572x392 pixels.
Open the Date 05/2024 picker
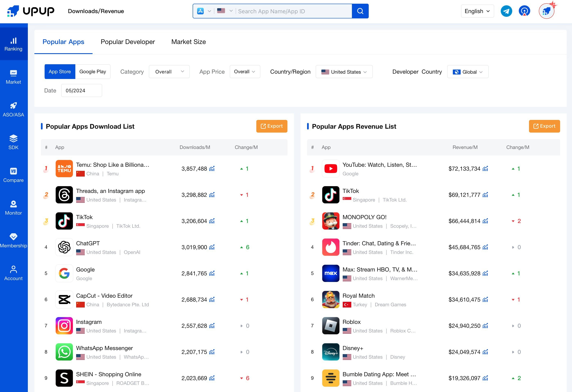[81, 90]
